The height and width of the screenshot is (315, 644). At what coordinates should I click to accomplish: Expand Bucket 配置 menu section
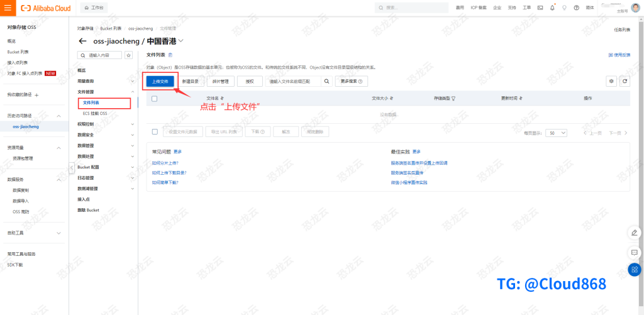pos(132,167)
